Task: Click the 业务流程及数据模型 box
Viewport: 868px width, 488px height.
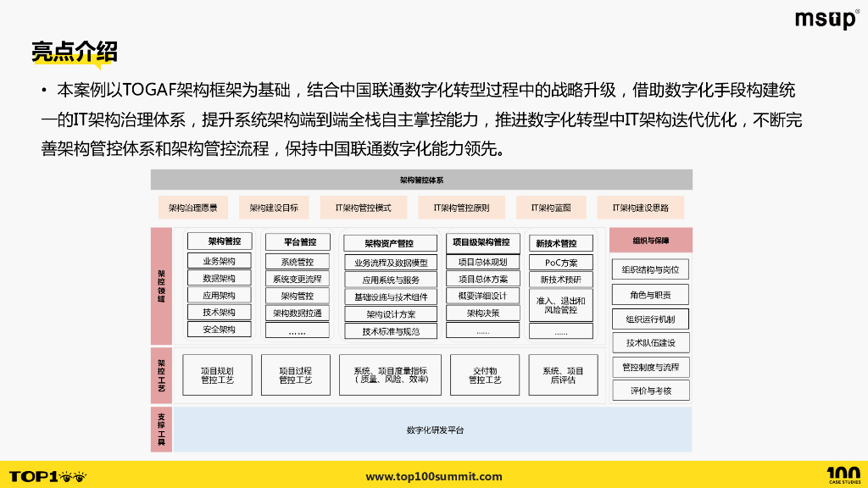Action: 391,263
